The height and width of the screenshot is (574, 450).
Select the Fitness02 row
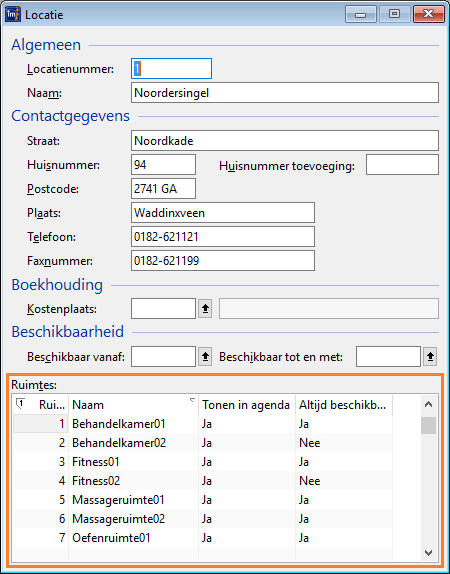click(x=202, y=481)
